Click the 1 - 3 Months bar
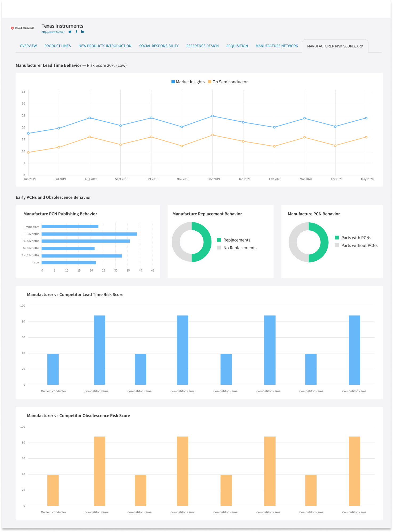Screen dimensions: 393x532 pyautogui.click(x=89, y=234)
